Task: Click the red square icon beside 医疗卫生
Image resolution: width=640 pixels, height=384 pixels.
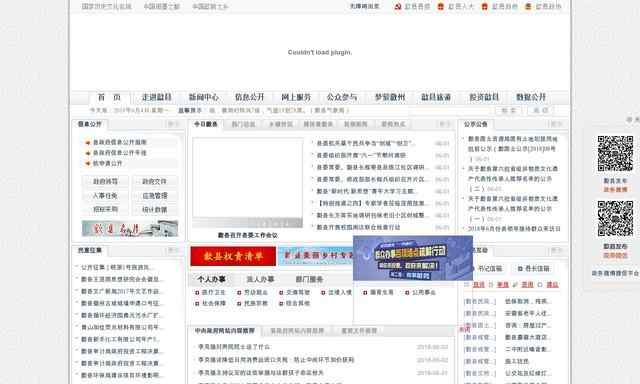Action: [197, 293]
